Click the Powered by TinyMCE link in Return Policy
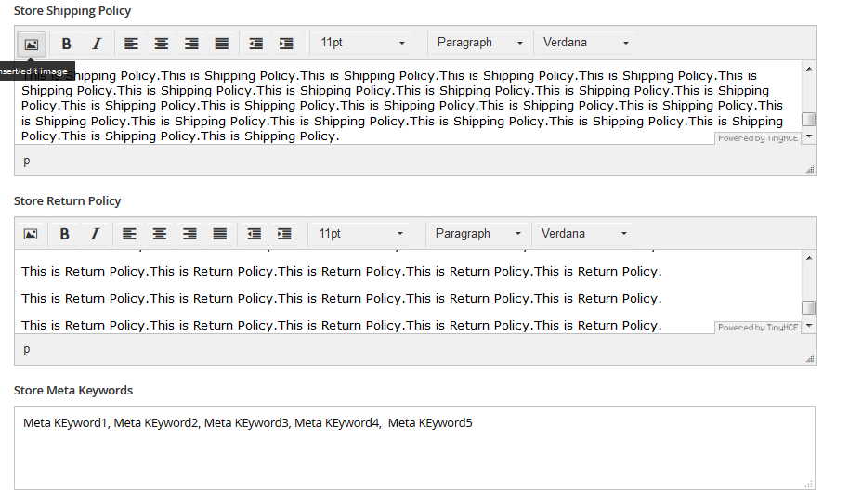The width and height of the screenshot is (849, 504). 757,327
